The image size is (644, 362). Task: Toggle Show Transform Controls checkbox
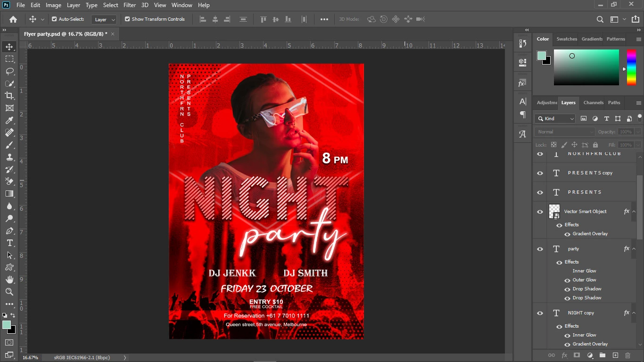[x=127, y=19]
